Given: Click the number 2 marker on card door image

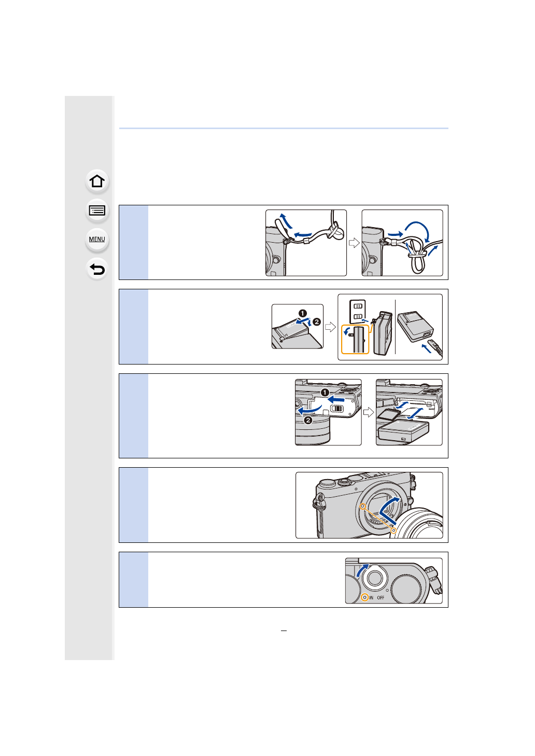Looking at the screenshot, I should pyautogui.click(x=308, y=420).
